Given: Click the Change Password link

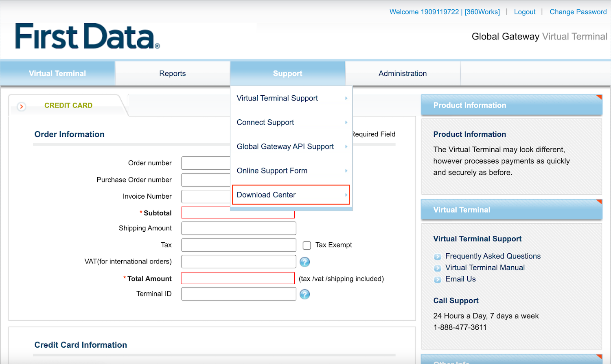Looking at the screenshot, I should tap(578, 12).
